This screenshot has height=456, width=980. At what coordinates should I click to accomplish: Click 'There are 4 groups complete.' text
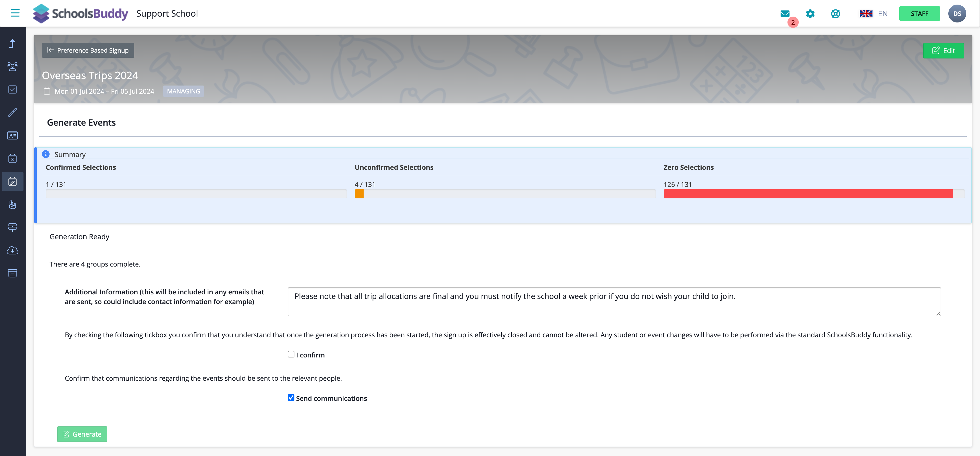pos(95,264)
